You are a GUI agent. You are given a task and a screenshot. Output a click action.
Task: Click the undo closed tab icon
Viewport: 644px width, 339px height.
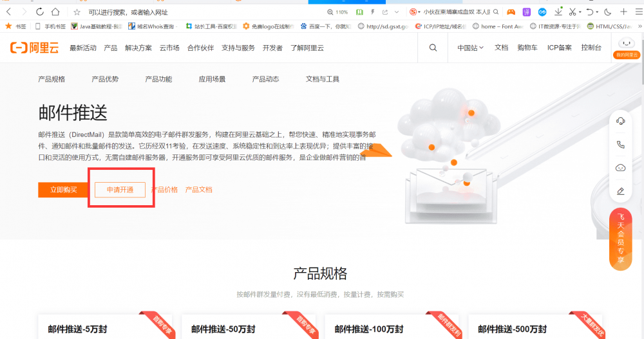pos(590,12)
